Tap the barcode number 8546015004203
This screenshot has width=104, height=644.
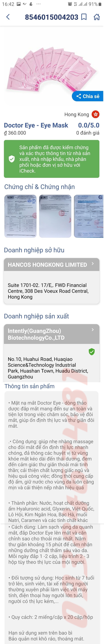point(51,17)
